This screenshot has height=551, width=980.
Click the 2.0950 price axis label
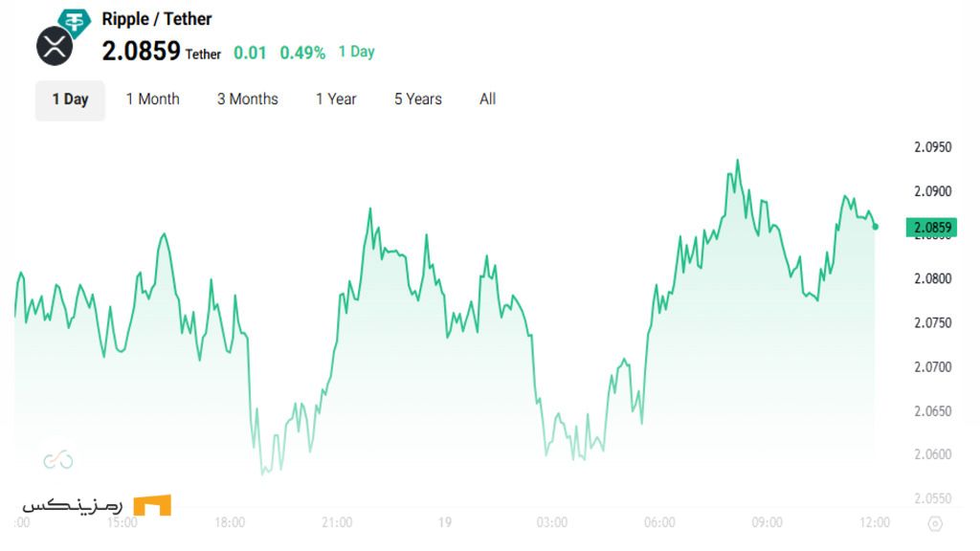(x=933, y=147)
